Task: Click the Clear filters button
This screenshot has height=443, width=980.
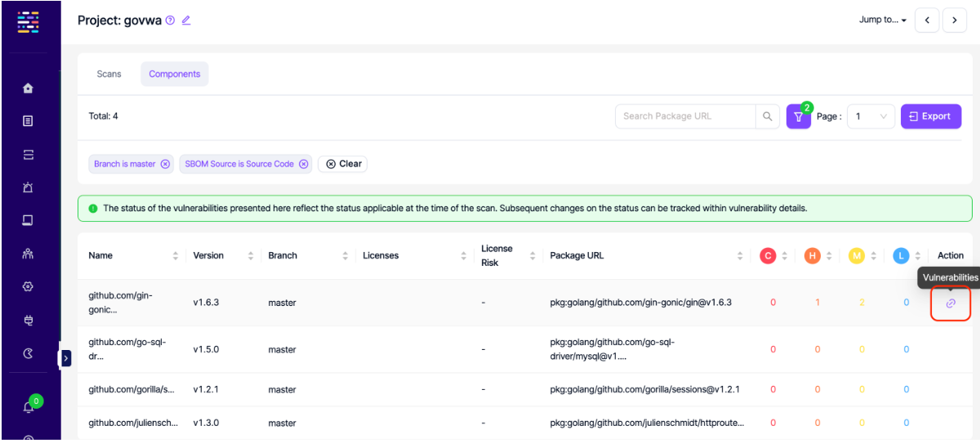Action: [343, 164]
